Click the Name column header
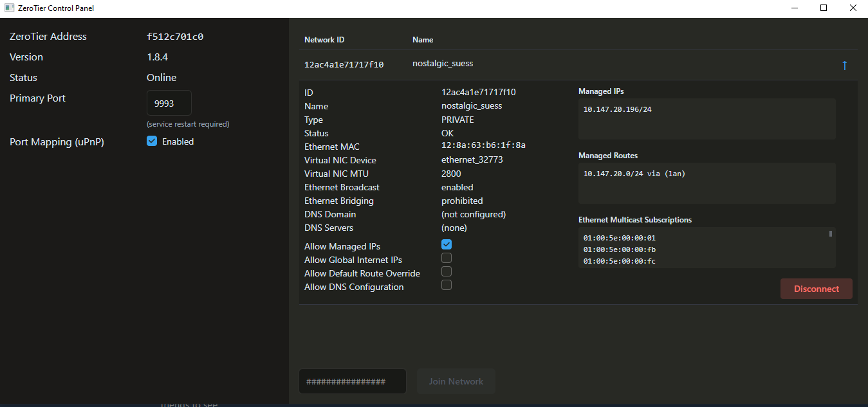868x407 pixels. pos(423,40)
